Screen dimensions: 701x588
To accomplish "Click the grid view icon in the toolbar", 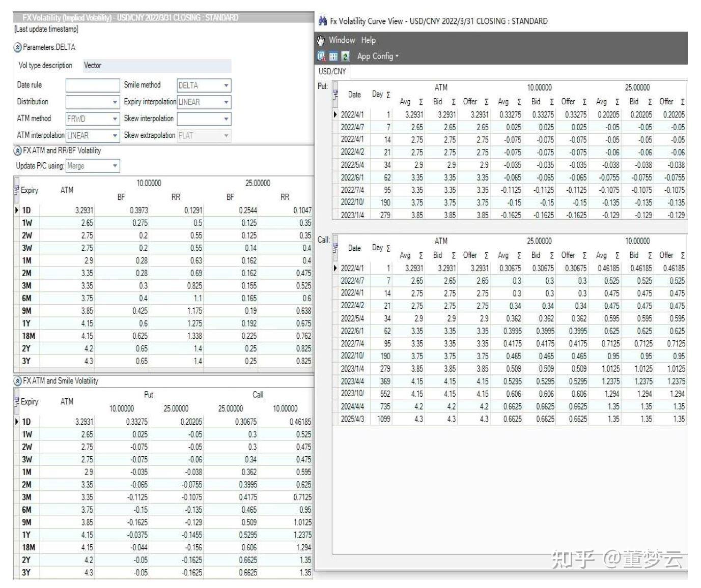I will [x=334, y=56].
